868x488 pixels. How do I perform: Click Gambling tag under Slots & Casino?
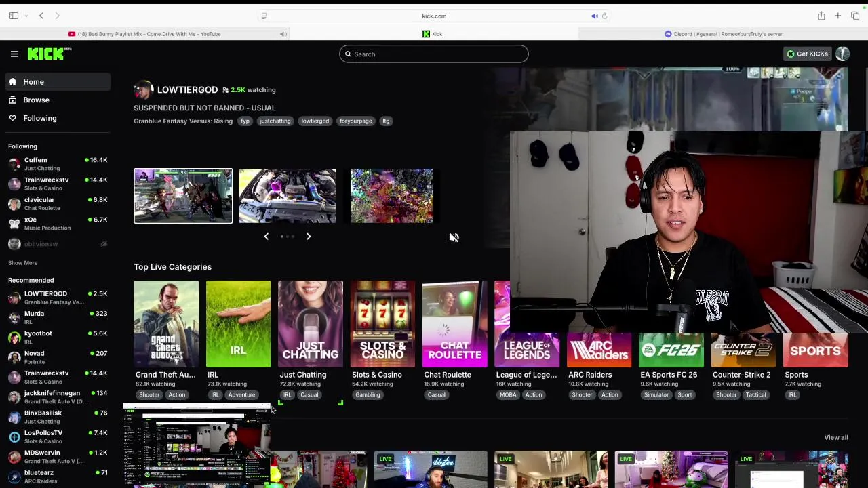coord(368,395)
